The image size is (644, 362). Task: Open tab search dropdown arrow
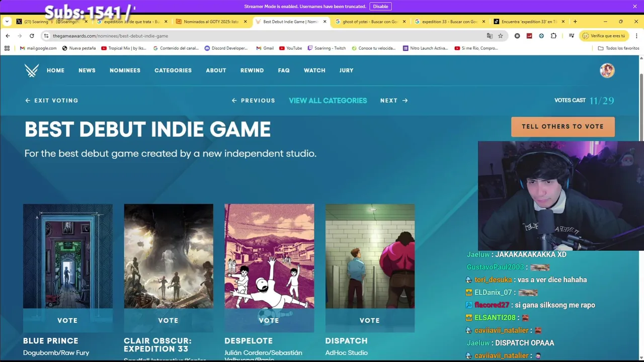7,22
